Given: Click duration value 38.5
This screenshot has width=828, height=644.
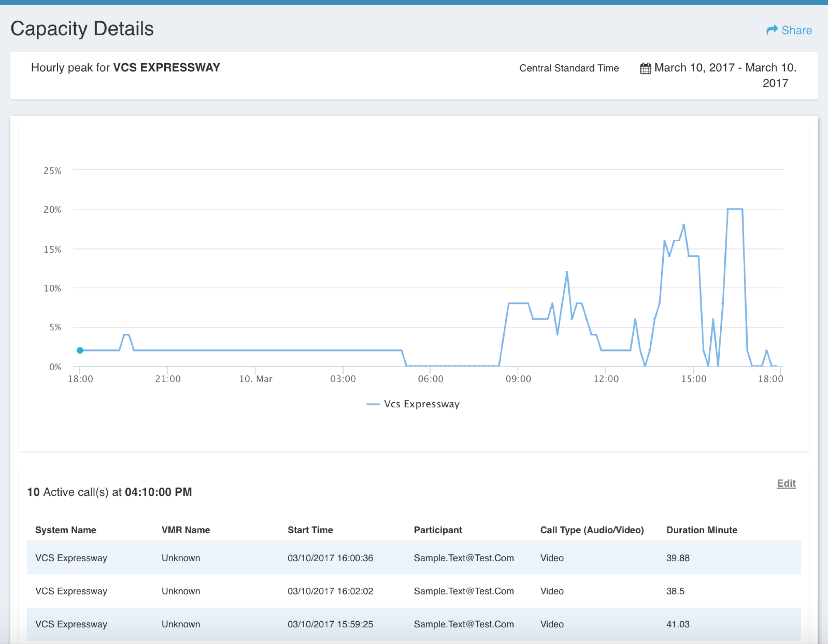Looking at the screenshot, I should click(675, 591).
